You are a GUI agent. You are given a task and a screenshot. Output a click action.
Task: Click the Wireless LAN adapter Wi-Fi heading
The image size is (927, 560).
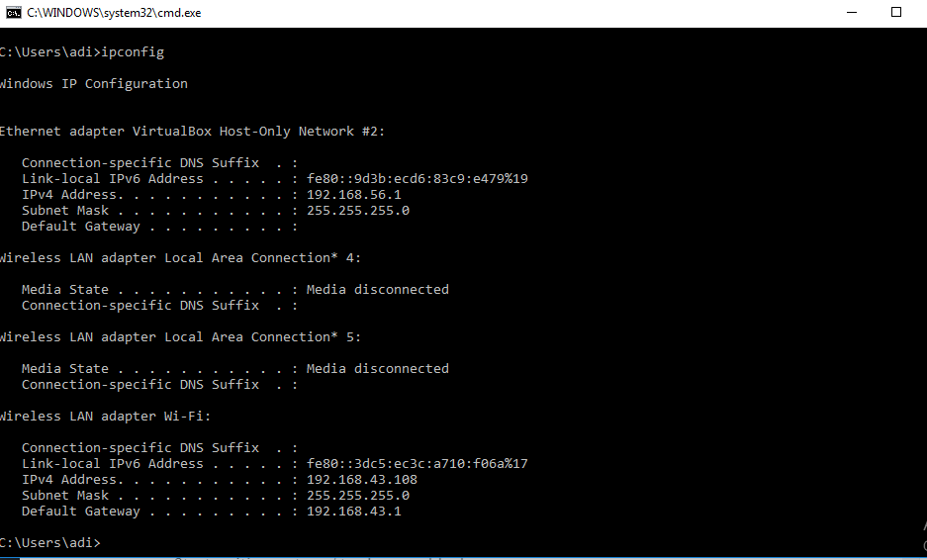105,417
